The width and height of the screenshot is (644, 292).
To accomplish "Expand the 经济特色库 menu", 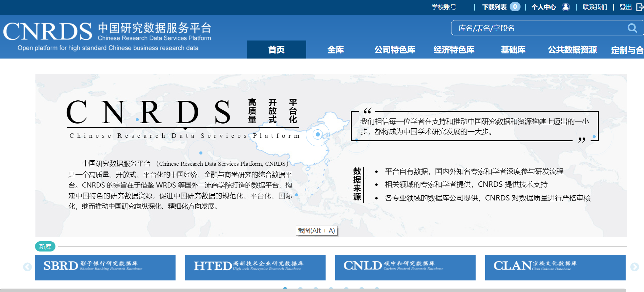I will click(454, 50).
